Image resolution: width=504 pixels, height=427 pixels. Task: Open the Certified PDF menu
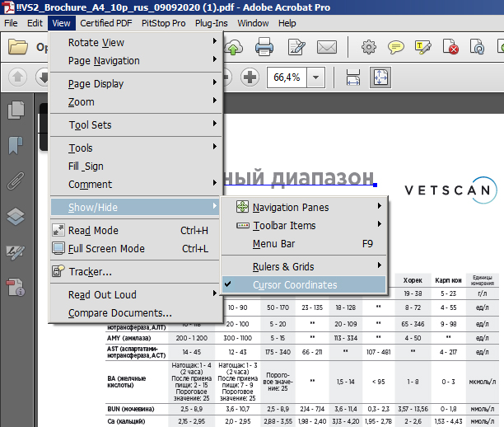[x=106, y=23]
